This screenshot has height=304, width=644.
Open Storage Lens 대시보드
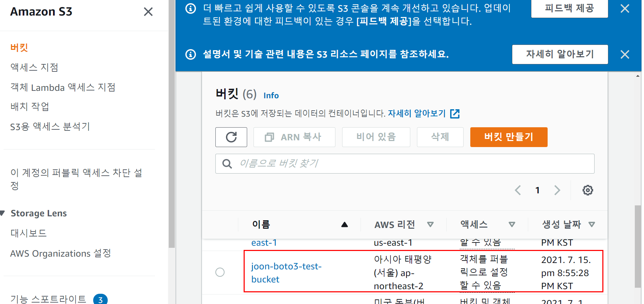click(29, 233)
